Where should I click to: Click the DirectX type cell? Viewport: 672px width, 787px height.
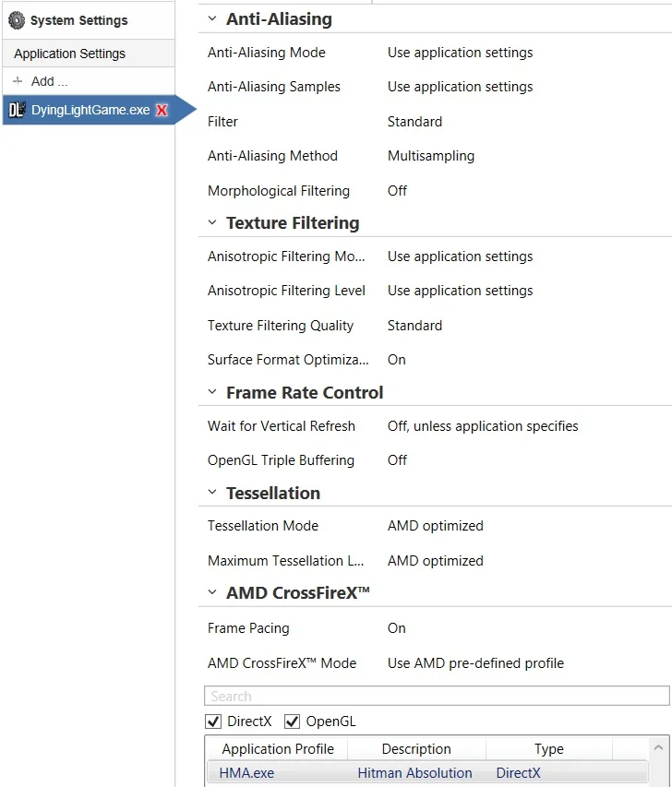(519, 773)
